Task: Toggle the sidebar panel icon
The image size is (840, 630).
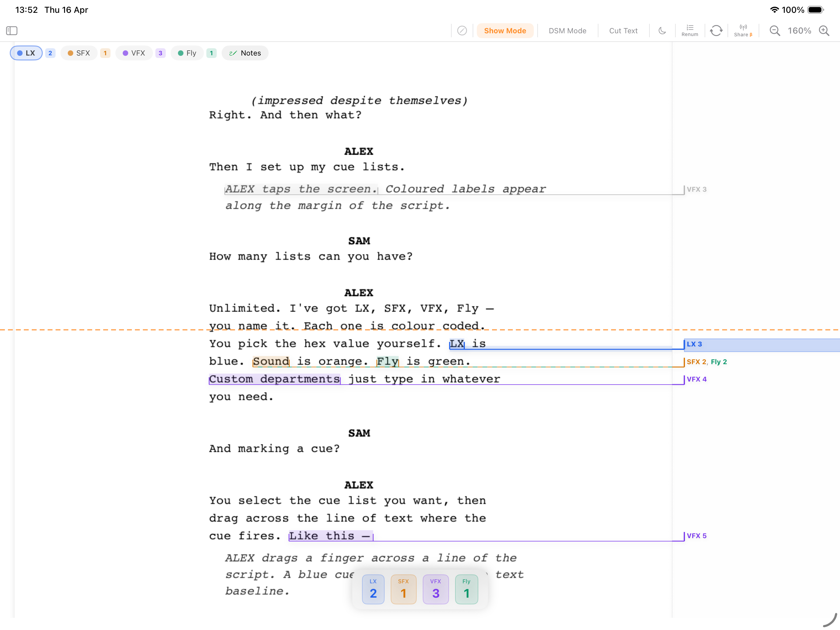Action: [12, 31]
